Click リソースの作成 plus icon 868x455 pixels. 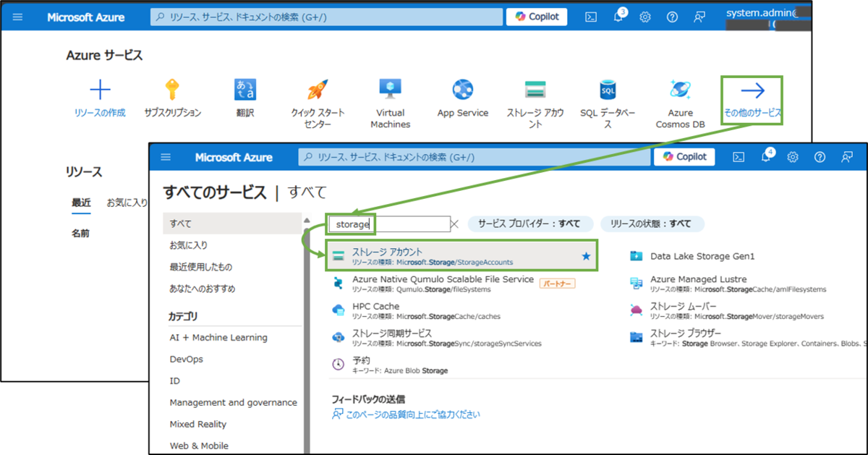[x=100, y=90]
